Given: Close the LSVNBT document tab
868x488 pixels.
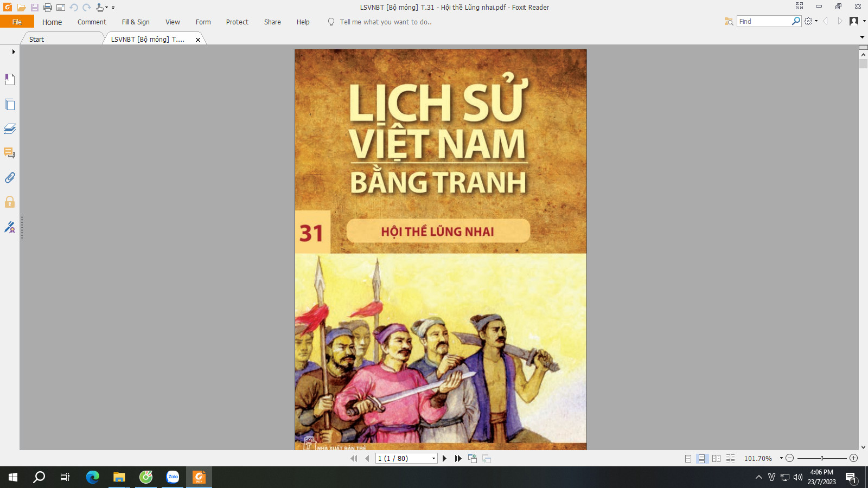Looking at the screenshot, I should pyautogui.click(x=198, y=40).
